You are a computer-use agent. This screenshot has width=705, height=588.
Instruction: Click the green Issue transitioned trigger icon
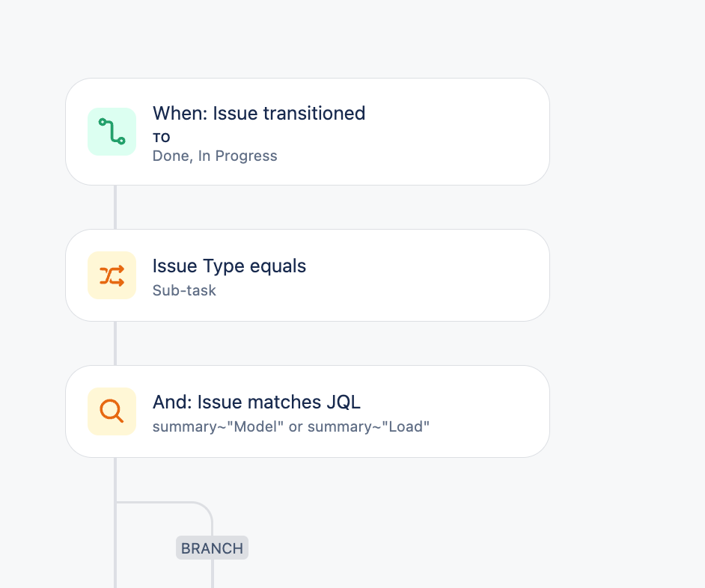112,132
